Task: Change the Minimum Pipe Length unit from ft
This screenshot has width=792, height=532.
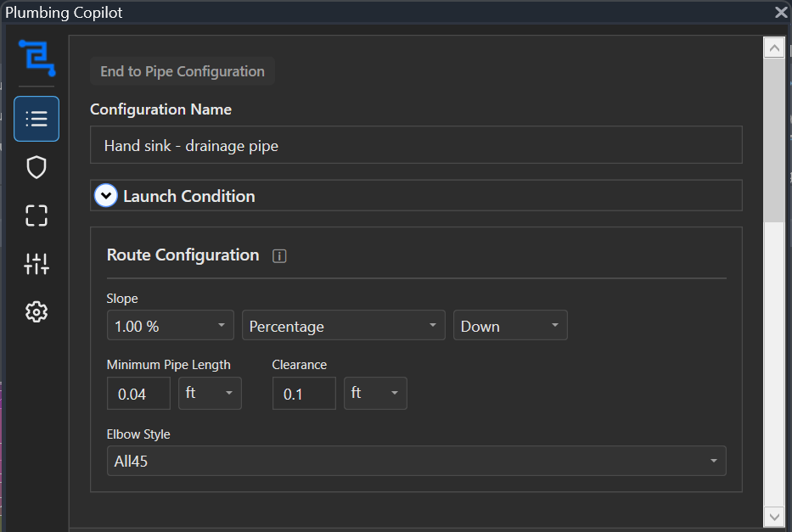Action: (x=209, y=393)
